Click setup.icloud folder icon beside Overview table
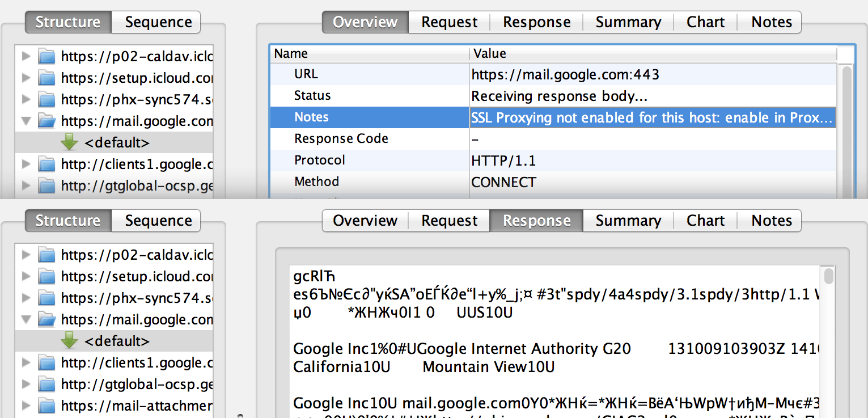The width and height of the screenshot is (868, 418). [46, 78]
